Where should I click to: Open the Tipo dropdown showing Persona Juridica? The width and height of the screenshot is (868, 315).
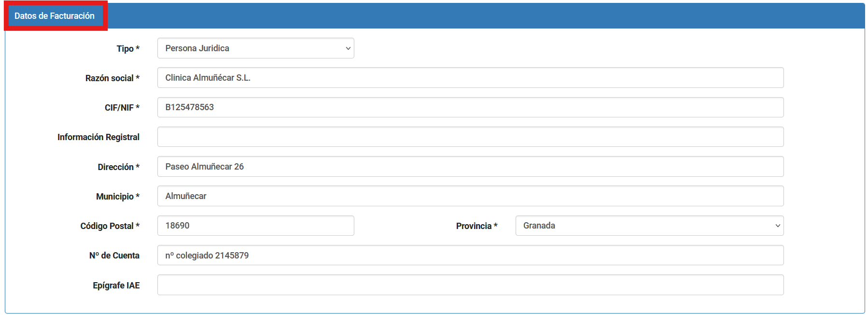(255, 48)
